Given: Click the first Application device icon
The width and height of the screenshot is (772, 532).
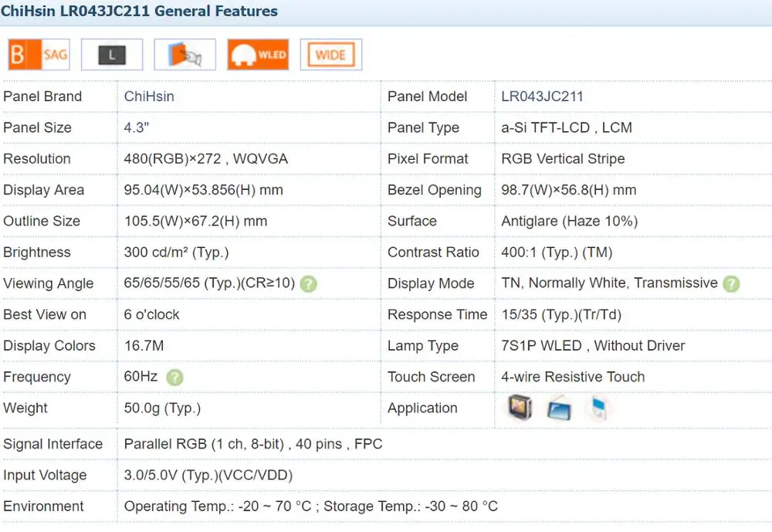Looking at the screenshot, I should pos(520,408).
